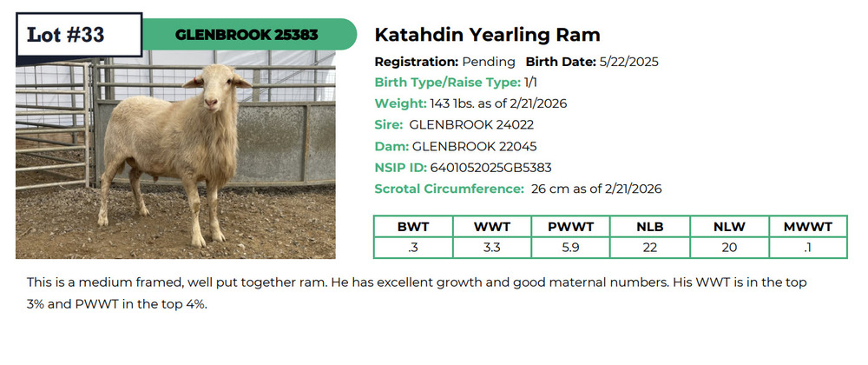Click the Registration Pending text
868x365 pixels.
(x=444, y=62)
